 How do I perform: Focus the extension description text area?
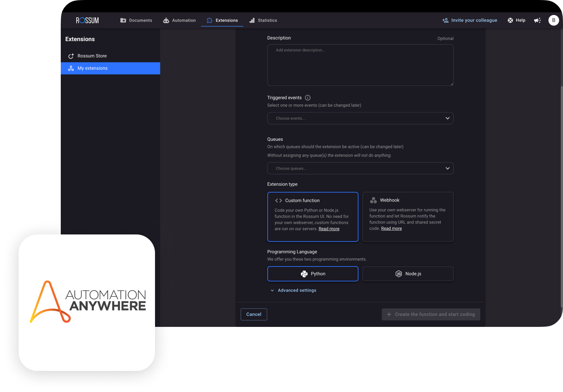point(360,65)
